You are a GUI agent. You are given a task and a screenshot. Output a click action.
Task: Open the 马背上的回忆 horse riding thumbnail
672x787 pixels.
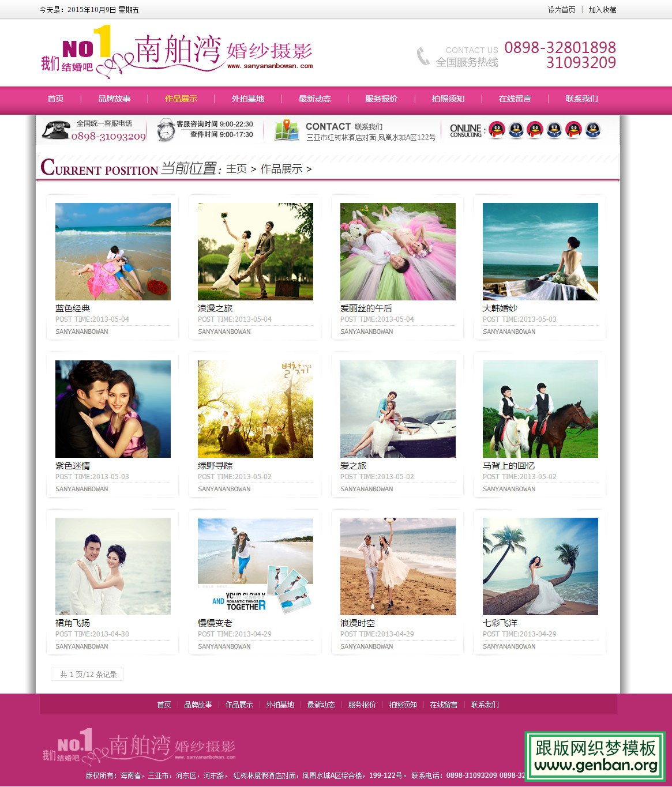pos(540,409)
